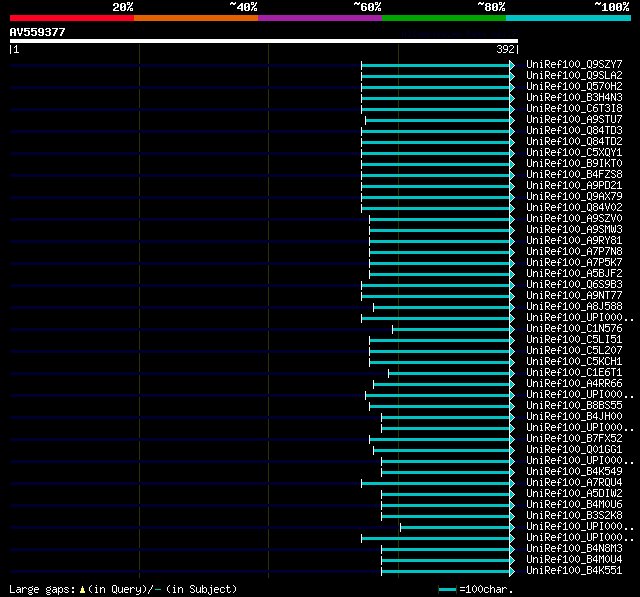
Task: Select the UniRef100_B4M0U4 label
Action: click(x=574, y=560)
